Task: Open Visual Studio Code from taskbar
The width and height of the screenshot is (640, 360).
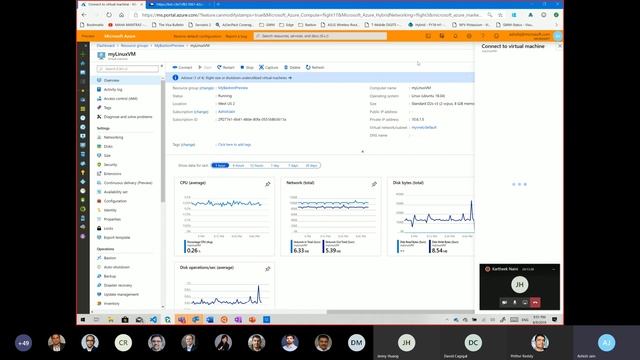Action: [x=153, y=320]
